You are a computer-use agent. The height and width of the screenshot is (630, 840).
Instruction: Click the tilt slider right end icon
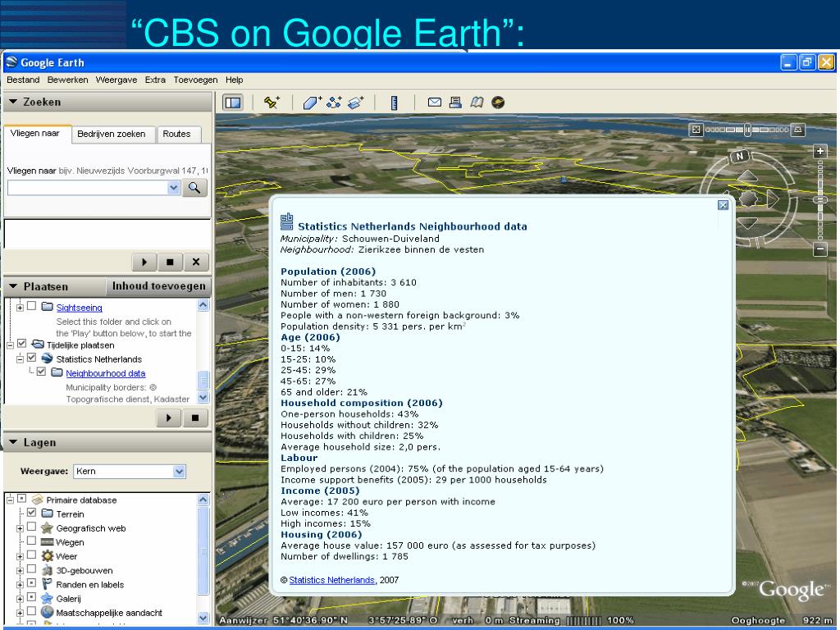pyautogui.click(x=798, y=130)
